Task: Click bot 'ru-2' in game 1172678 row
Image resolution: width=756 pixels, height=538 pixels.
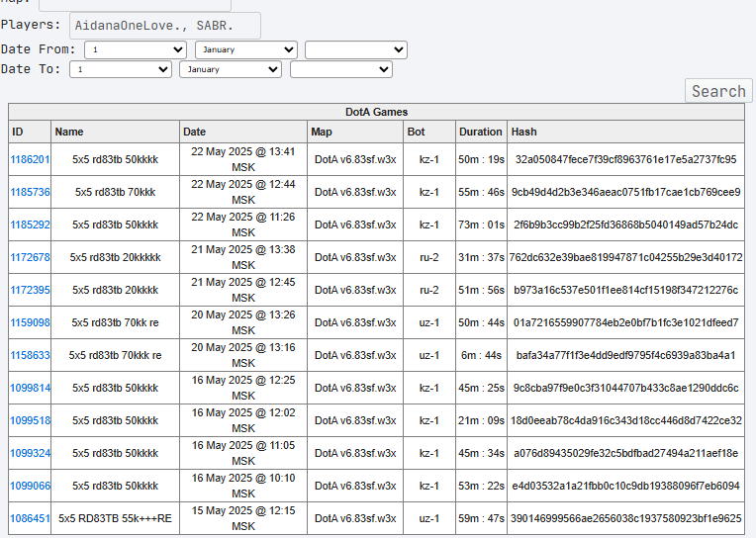Action: [429, 257]
